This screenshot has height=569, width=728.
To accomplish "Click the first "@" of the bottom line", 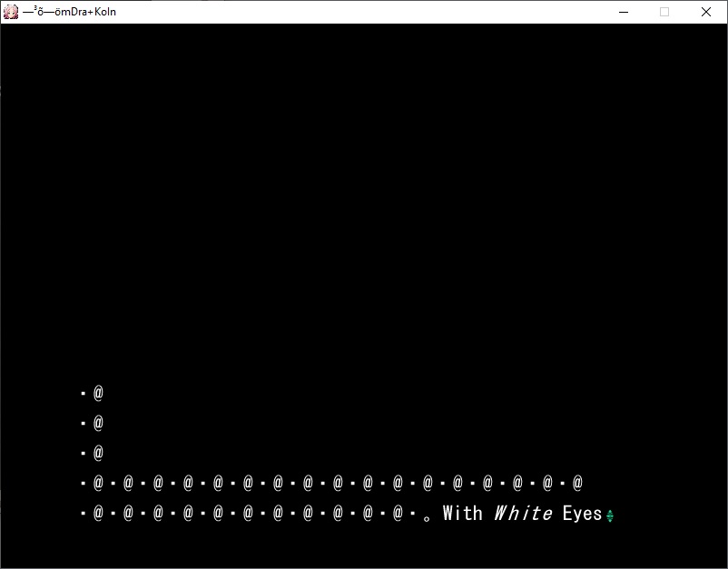I will (x=98, y=514).
